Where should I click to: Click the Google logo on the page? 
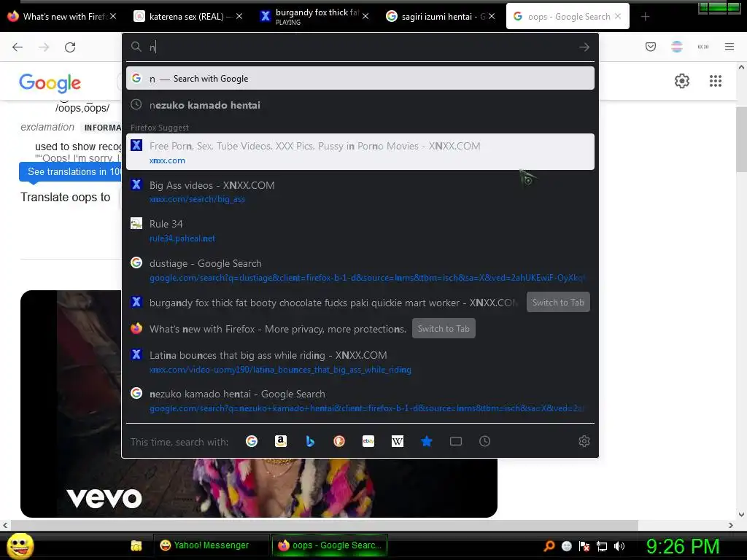50,83
